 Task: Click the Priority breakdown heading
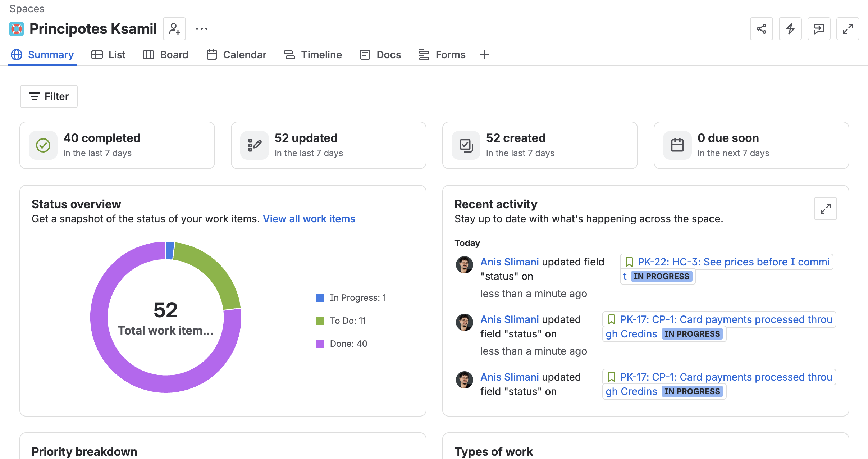[x=84, y=452]
